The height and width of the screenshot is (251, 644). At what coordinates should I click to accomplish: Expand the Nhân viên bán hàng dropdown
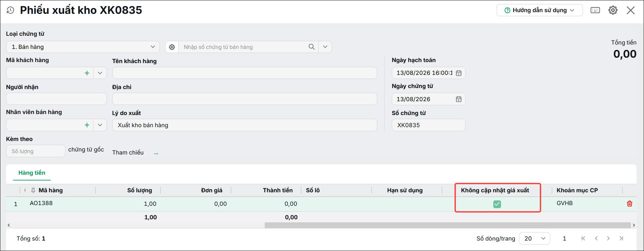(x=100, y=125)
